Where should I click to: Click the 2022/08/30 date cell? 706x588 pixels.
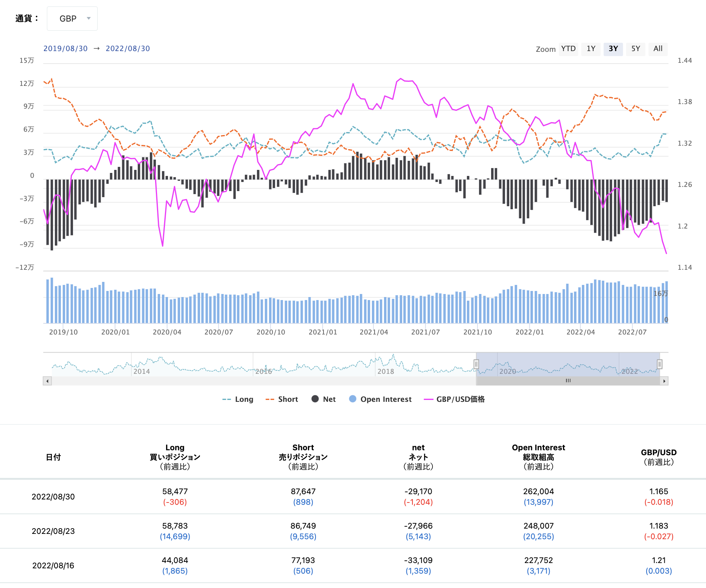[53, 497]
